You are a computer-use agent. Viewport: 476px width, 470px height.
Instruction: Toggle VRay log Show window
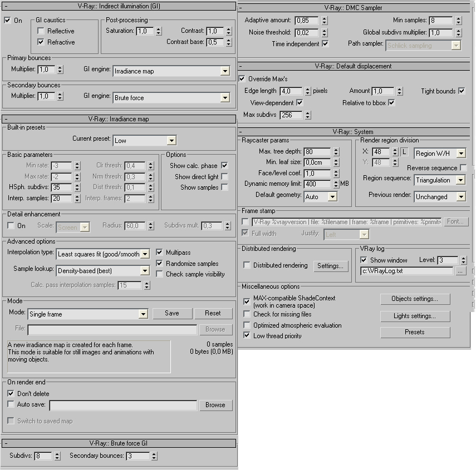[364, 260]
